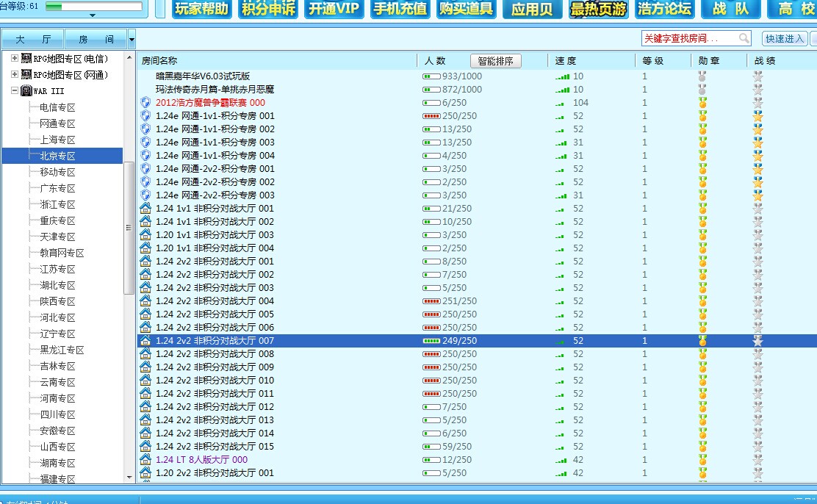Click the medal icon in 暗黑嘉年华V6.03试玩版 row
817x504 pixels.
click(702, 76)
